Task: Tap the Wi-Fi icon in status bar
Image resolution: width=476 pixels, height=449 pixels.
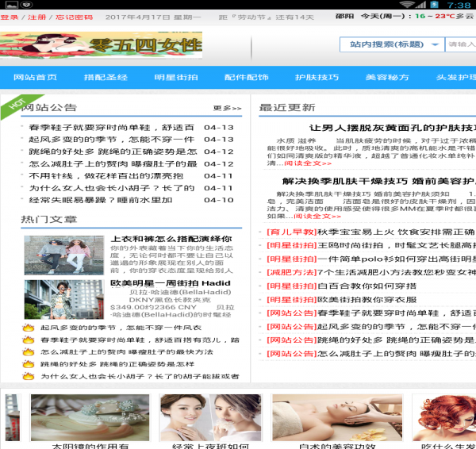Action: 406,5
